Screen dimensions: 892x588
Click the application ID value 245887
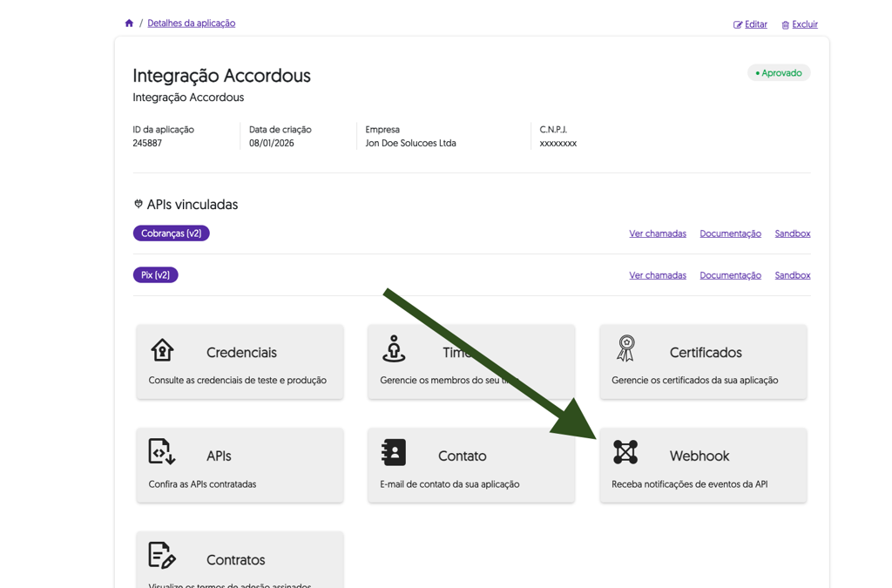pyautogui.click(x=147, y=144)
